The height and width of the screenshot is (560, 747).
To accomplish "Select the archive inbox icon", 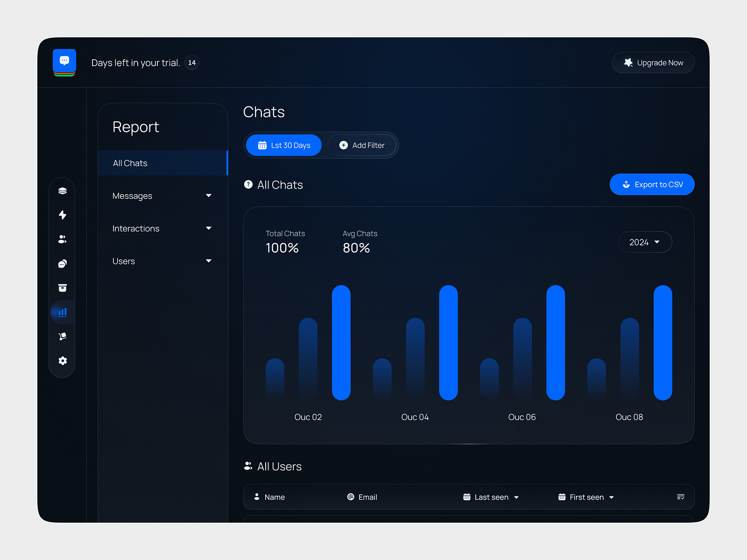I will [62, 288].
